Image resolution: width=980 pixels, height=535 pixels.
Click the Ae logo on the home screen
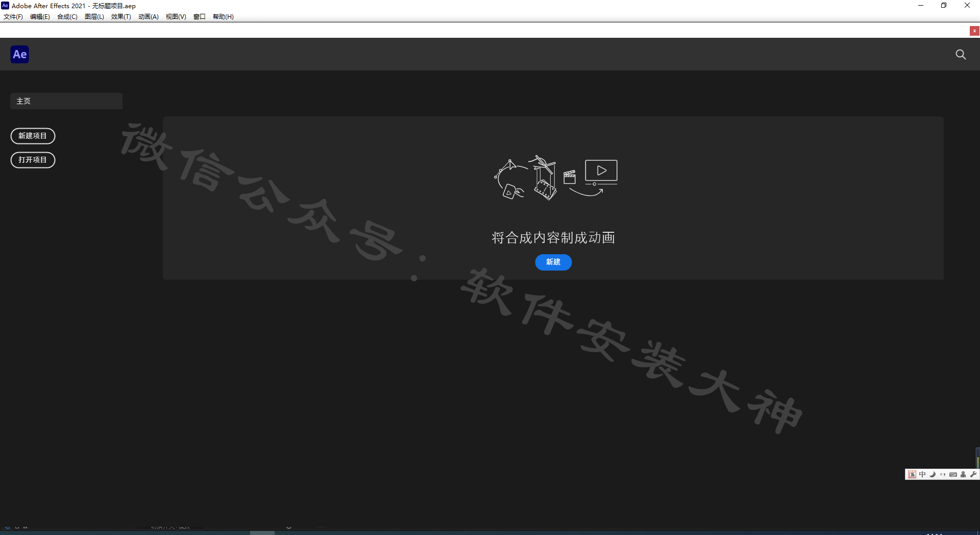point(20,54)
